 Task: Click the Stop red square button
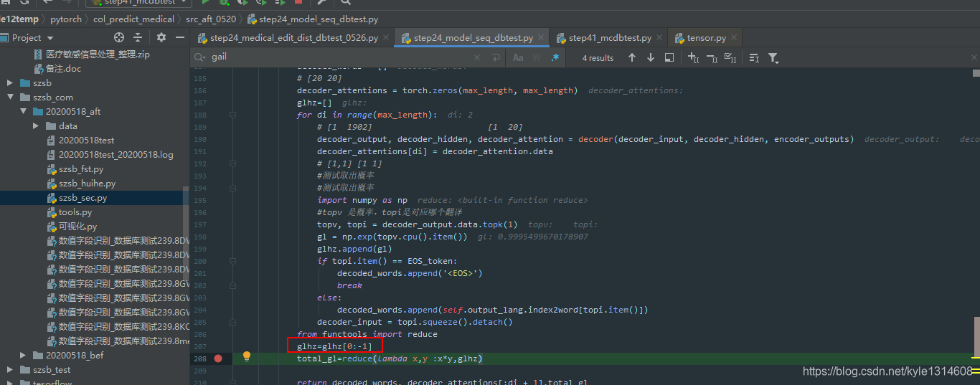coord(298,2)
